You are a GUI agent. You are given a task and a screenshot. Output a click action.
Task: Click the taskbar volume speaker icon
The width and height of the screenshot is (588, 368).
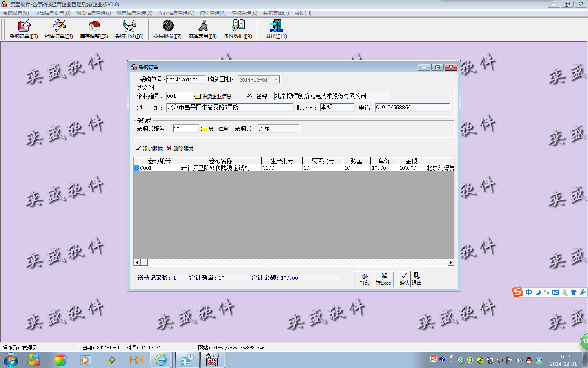tap(519, 360)
